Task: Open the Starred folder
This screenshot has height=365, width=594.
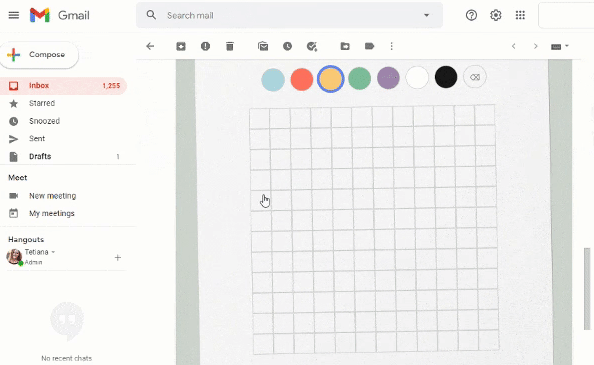Action: coord(42,103)
